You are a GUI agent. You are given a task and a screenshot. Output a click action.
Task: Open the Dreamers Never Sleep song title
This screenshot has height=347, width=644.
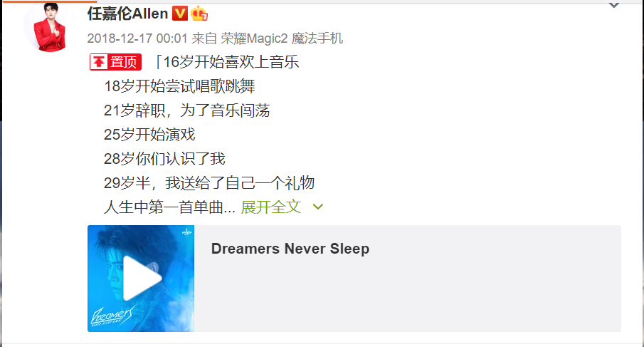pos(290,249)
